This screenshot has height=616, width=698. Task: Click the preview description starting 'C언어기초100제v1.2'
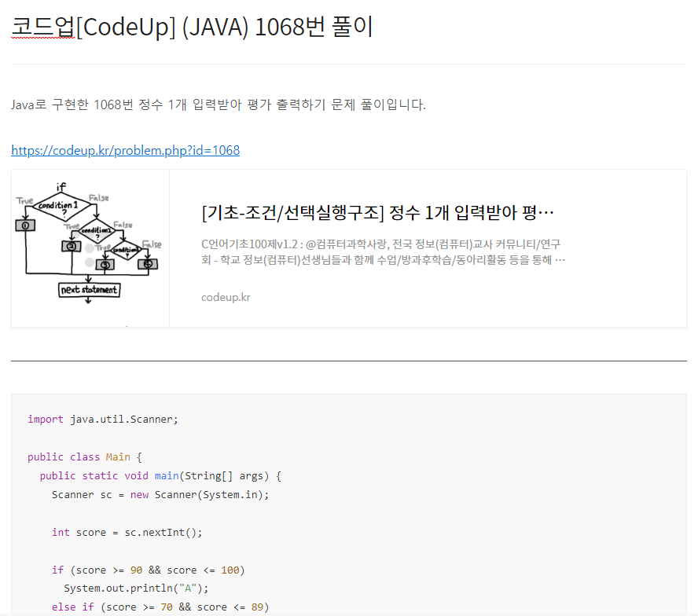coord(384,252)
